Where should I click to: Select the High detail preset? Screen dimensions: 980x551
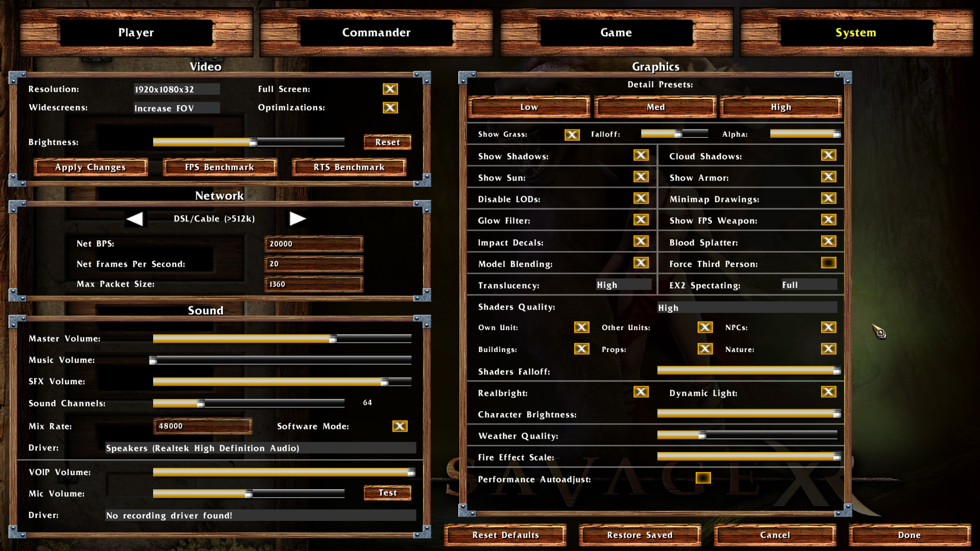pyautogui.click(x=781, y=107)
